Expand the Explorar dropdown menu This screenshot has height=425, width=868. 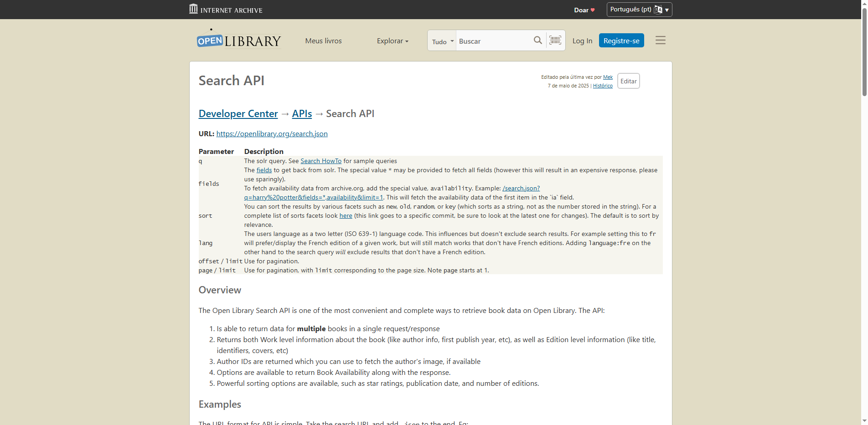(x=392, y=41)
